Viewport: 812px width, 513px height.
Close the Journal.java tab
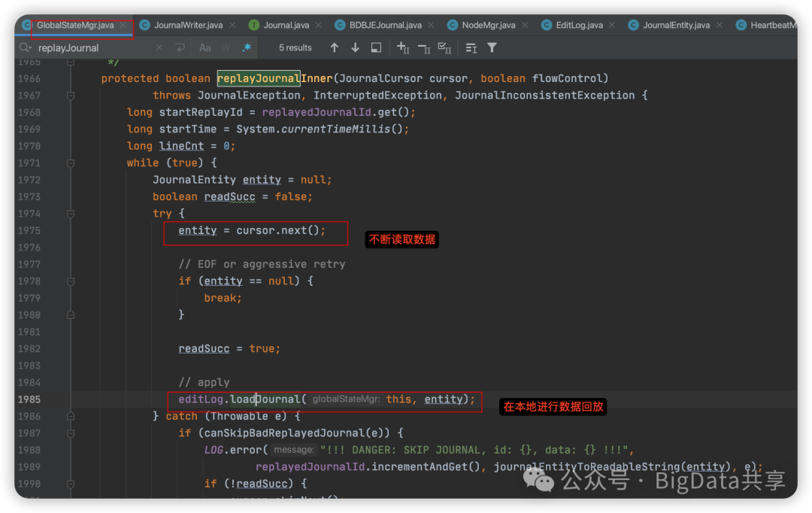(x=319, y=25)
